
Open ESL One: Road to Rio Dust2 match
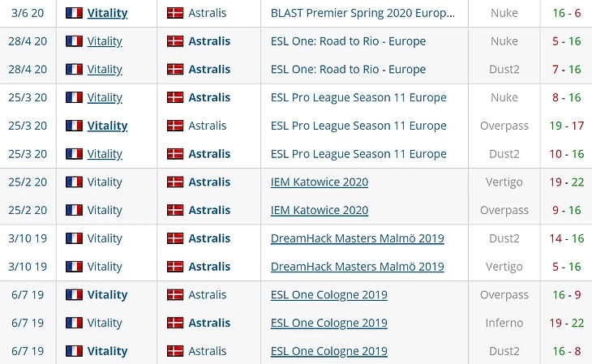(348, 70)
